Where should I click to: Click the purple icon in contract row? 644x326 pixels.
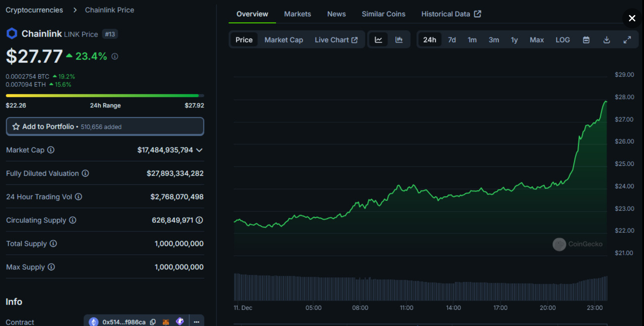click(180, 322)
